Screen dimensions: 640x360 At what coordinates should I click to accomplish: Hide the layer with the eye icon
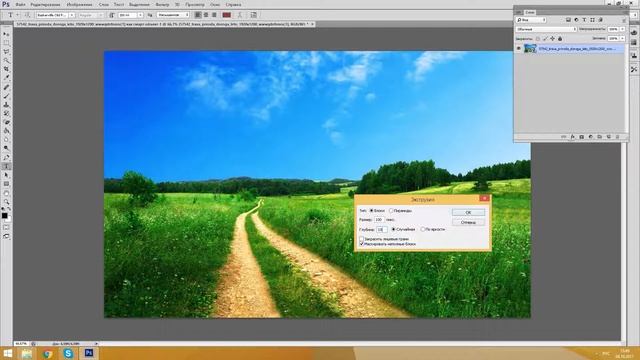518,48
